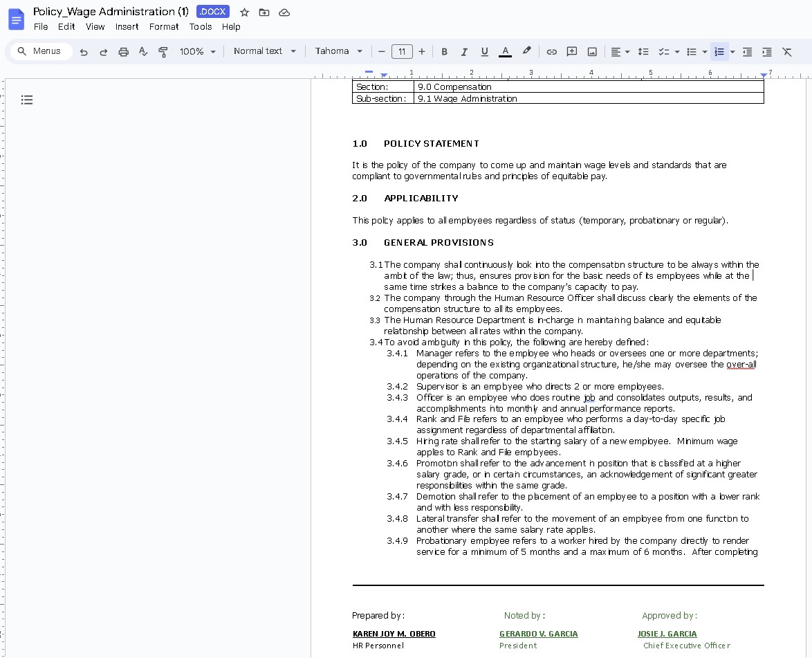The height and width of the screenshot is (658, 812).
Task: Star this document
Action: [x=244, y=12]
